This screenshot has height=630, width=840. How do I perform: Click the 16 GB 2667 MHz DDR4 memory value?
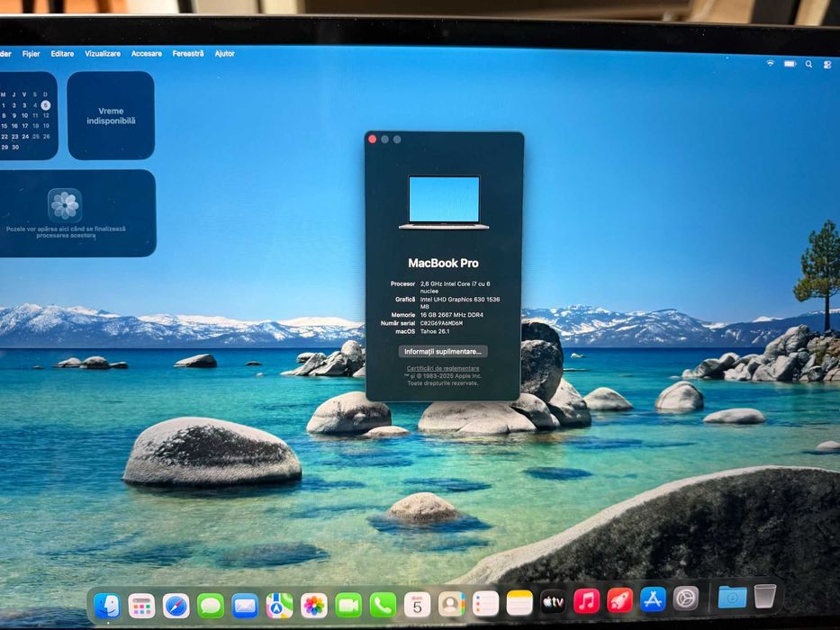pos(451,315)
